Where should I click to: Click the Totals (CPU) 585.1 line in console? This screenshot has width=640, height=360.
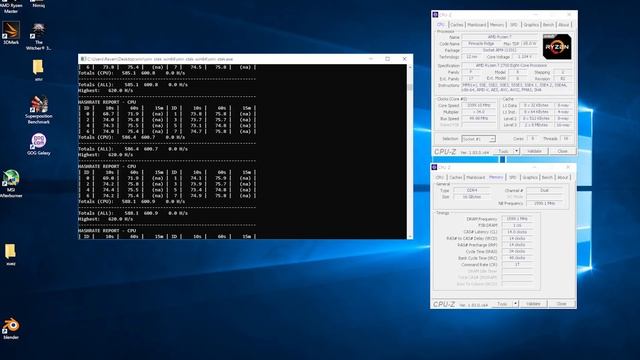pyautogui.click(x=131, y=73)
